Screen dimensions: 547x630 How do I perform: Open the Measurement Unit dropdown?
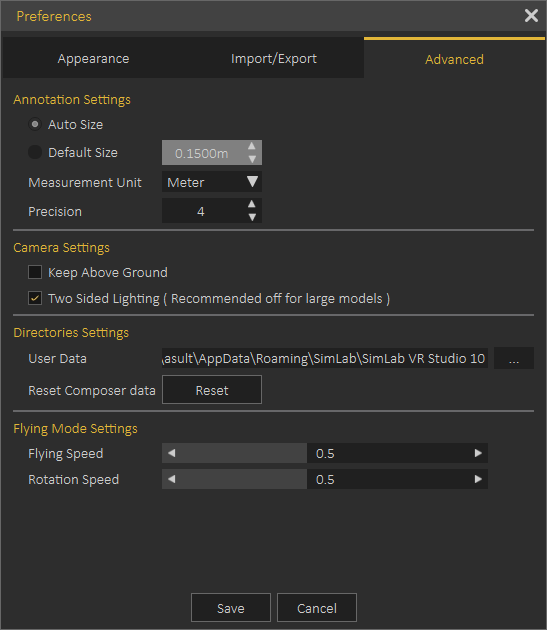212,182
